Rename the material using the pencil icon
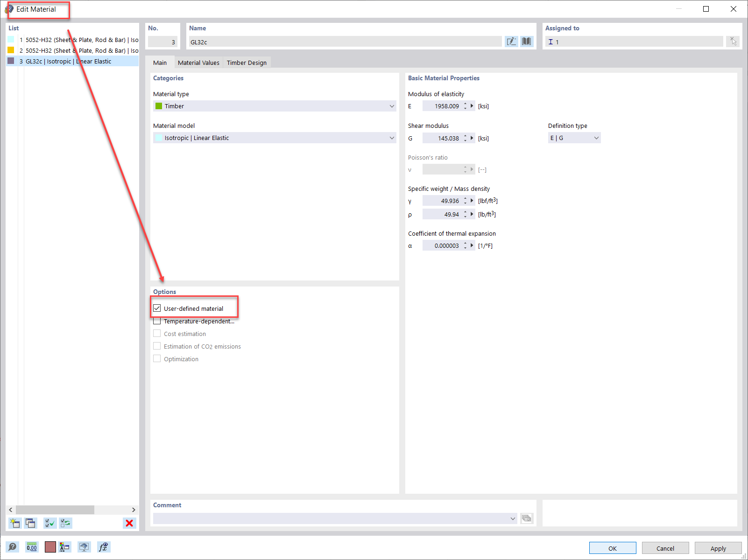 (x=511, y=41)
